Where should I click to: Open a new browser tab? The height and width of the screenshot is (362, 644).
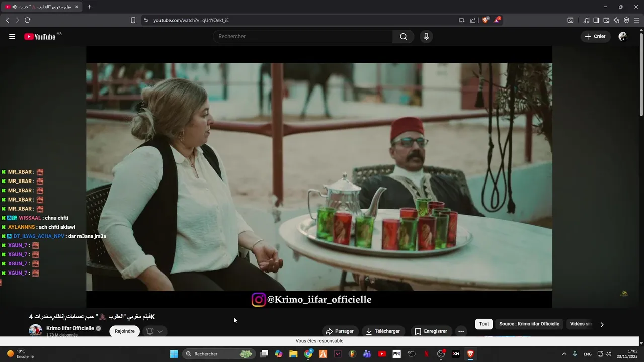click(89, 7)
